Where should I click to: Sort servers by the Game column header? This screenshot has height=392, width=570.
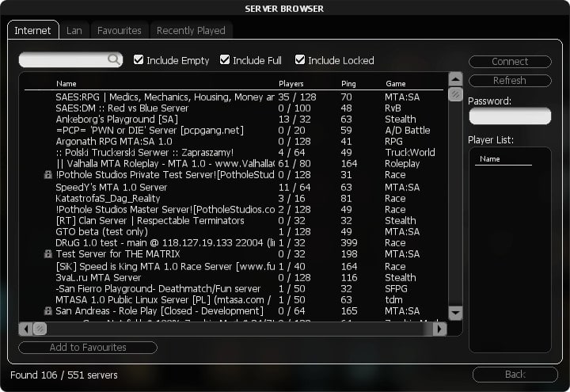click(x=395, y=83)
